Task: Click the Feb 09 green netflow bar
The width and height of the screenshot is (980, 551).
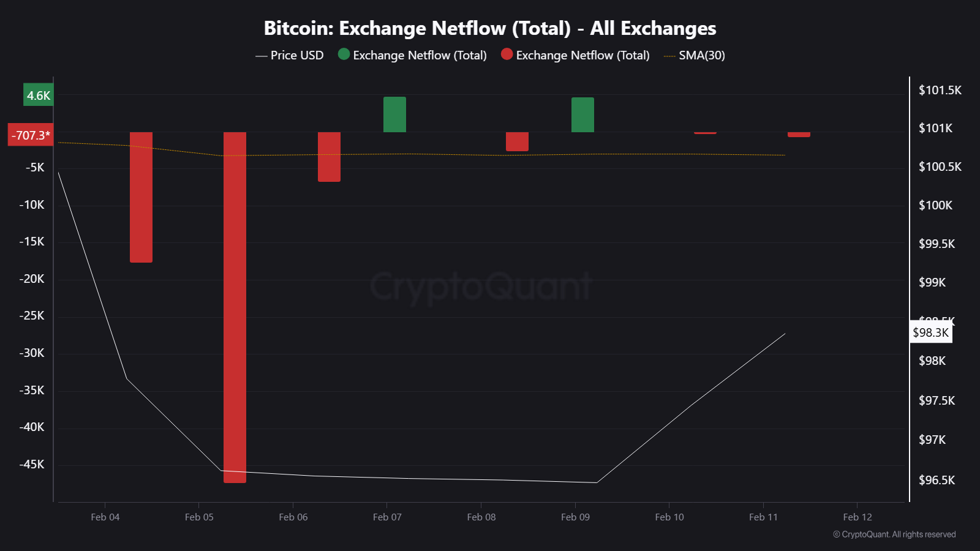Action: tap(582, 114)
